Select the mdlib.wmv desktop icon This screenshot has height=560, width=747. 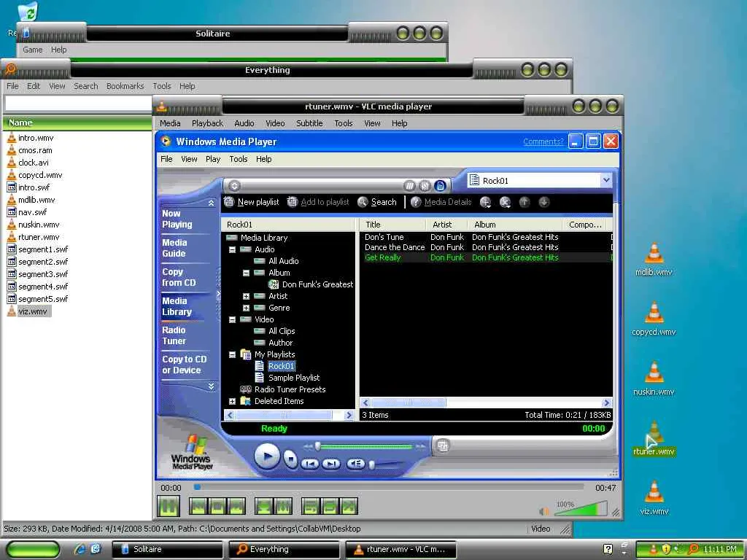point(654,260)
